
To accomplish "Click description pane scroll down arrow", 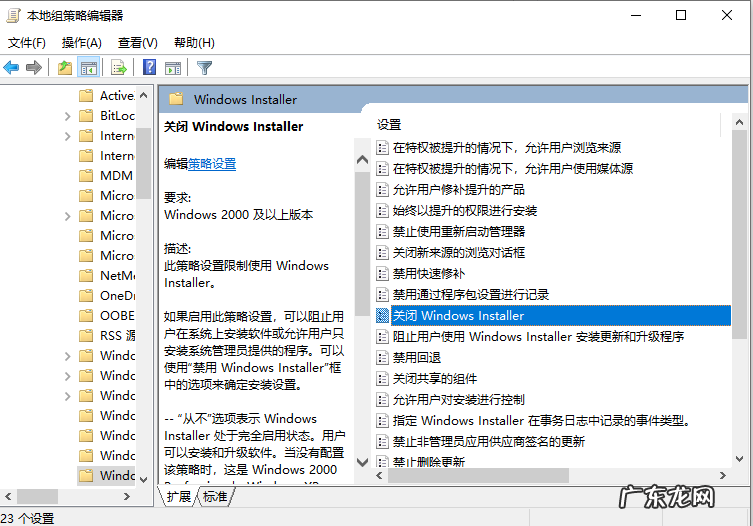I will click(363, 462).
